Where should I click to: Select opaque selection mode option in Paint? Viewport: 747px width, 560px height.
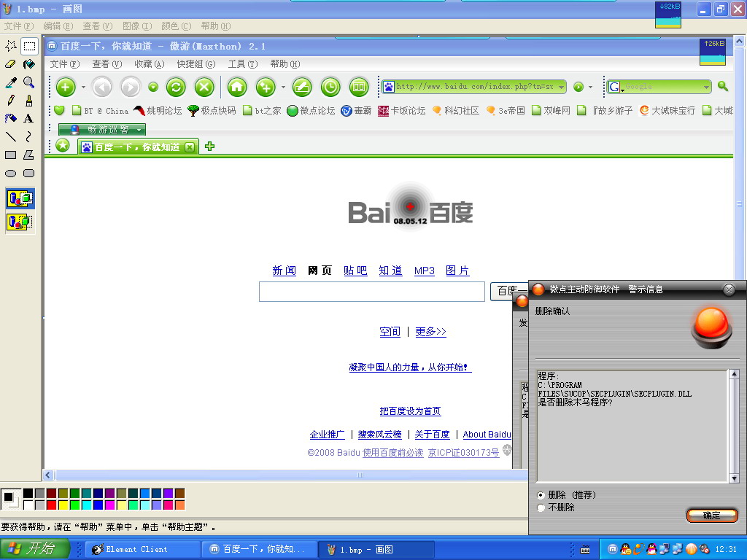tap(20, 198)
